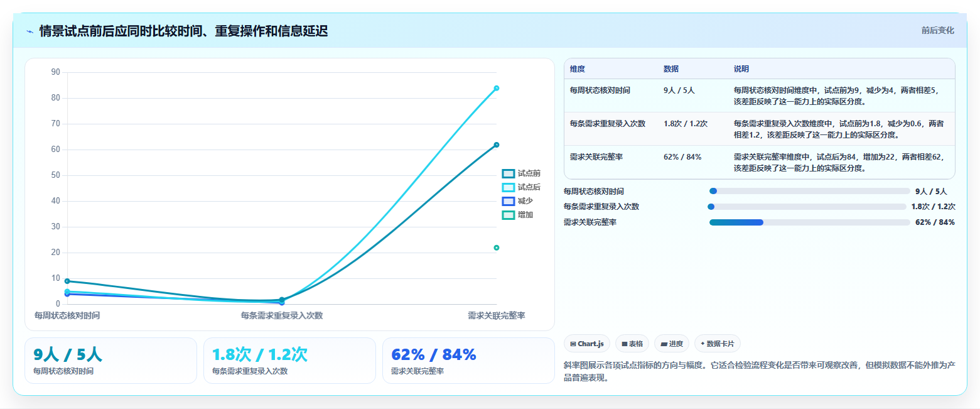Click the 试点前 legend color box
Screen dimensions: 980x409
509,173
